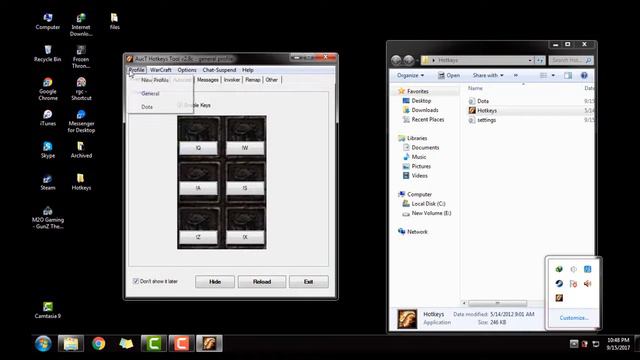
Task: Switch to Hotkeys Tool taskbar button
Action: click(x=209, y=344)
